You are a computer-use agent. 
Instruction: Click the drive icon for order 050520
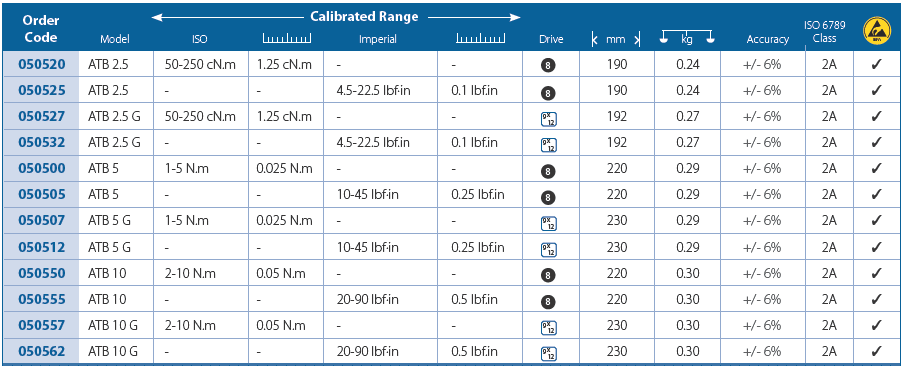(x=549, y=66)
